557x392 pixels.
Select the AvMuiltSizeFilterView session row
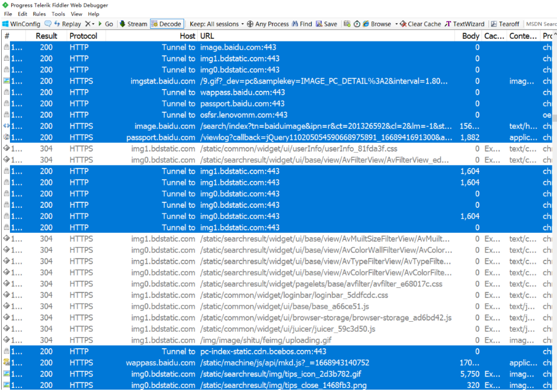[277, 239]
